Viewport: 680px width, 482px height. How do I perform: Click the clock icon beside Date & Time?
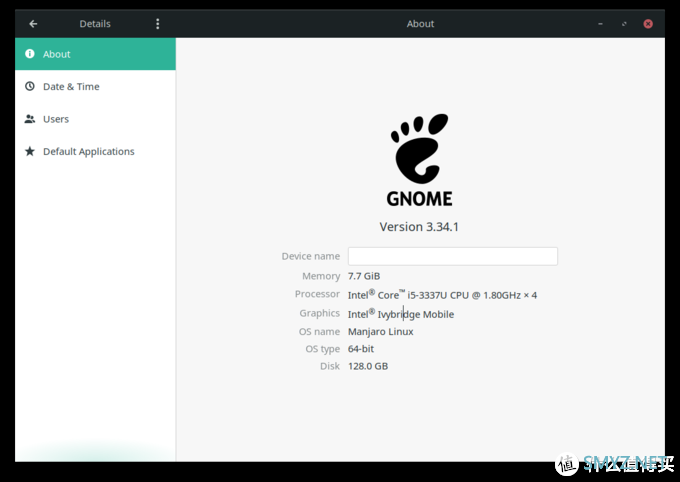tap(29, 86)
